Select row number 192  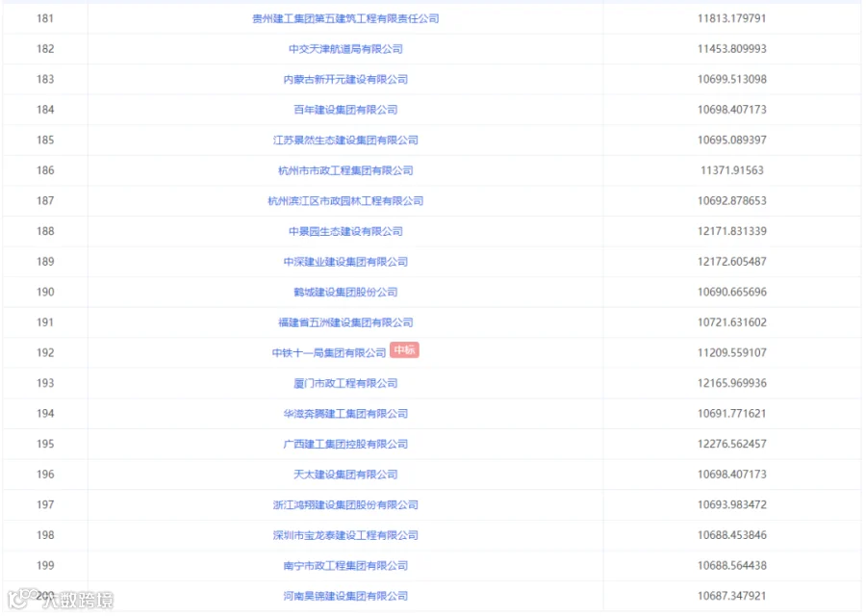(x=45, y=352)
